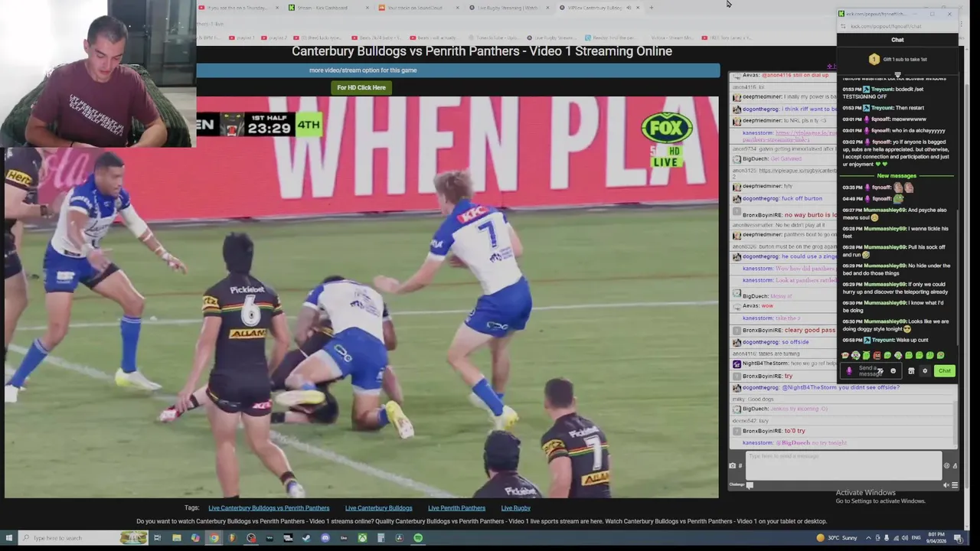This screenshot has height=551, width=980.
Task: Open the Windows notification center icon
Action: click(x=959, y=538)
